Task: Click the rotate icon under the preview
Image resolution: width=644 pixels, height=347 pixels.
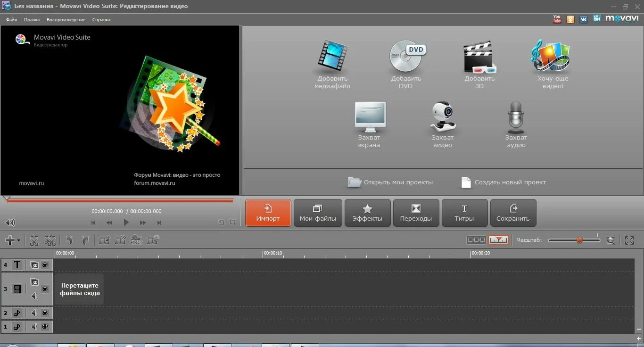Action: 221,223
